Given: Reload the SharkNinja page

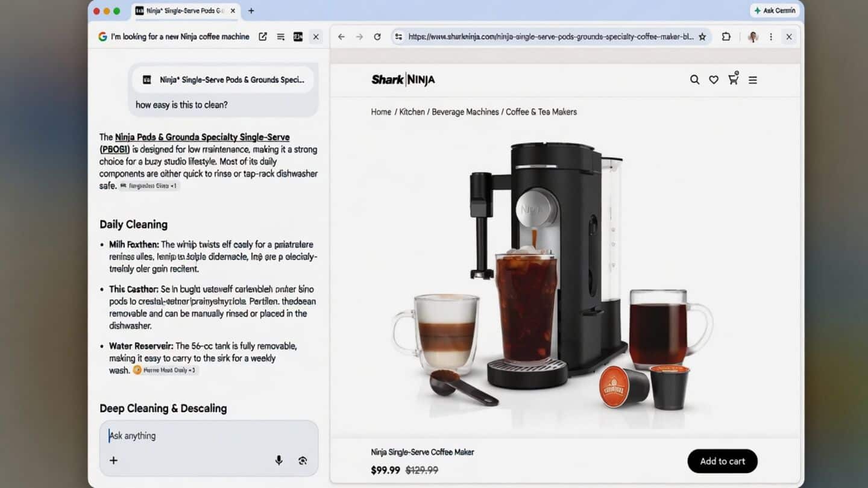Looking at the screenshot, I should pos(377,37).
